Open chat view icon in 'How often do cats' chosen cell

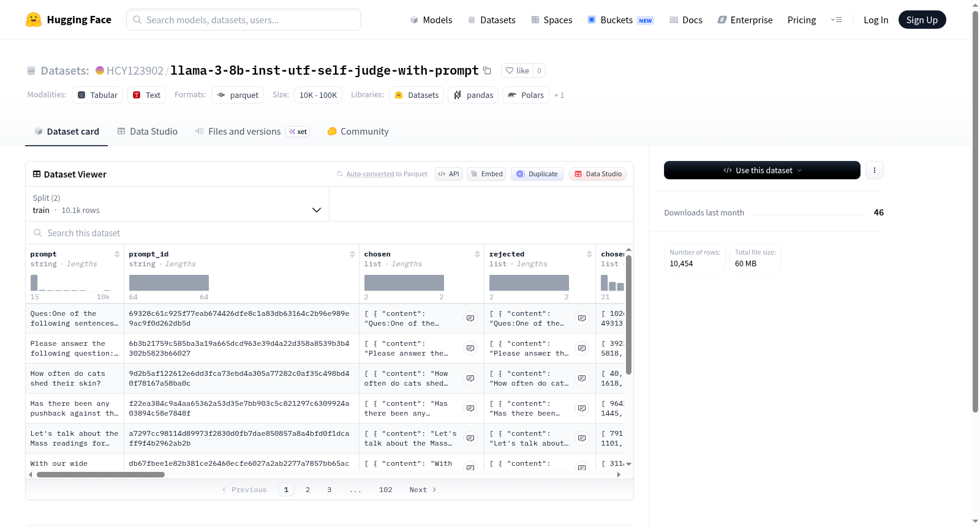click(470, 378)
